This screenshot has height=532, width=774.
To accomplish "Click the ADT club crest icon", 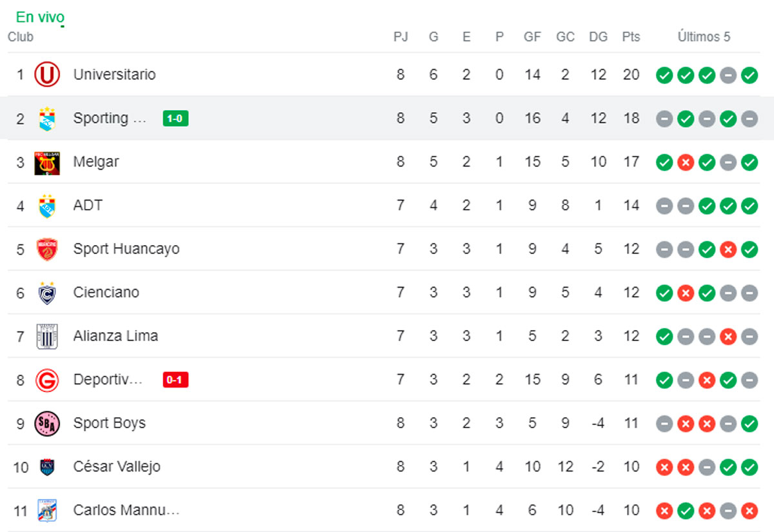I will pos(47,206).
